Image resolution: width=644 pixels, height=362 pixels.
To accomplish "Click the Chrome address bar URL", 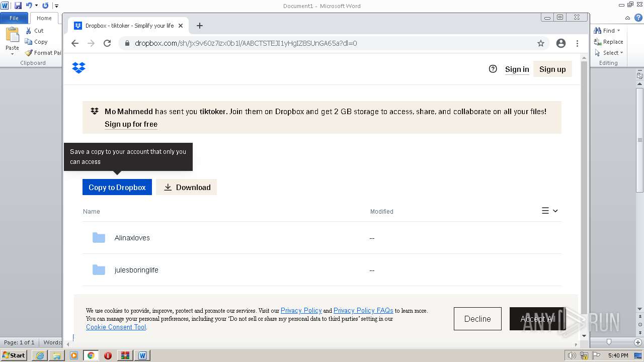I will [x=246, y=43].
